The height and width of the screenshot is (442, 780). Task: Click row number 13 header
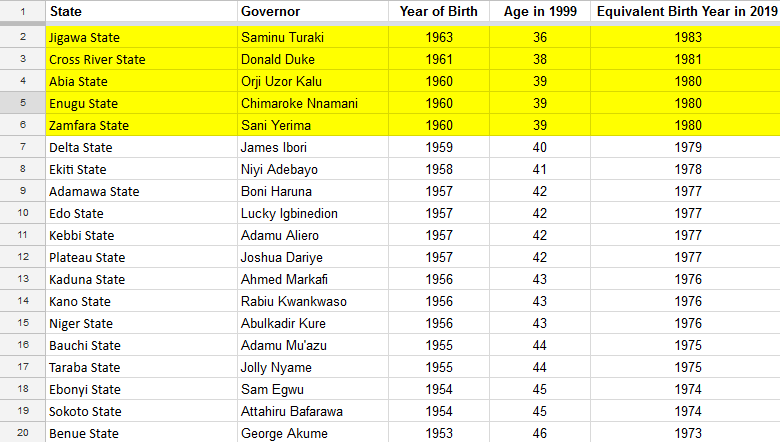point(22,279)
